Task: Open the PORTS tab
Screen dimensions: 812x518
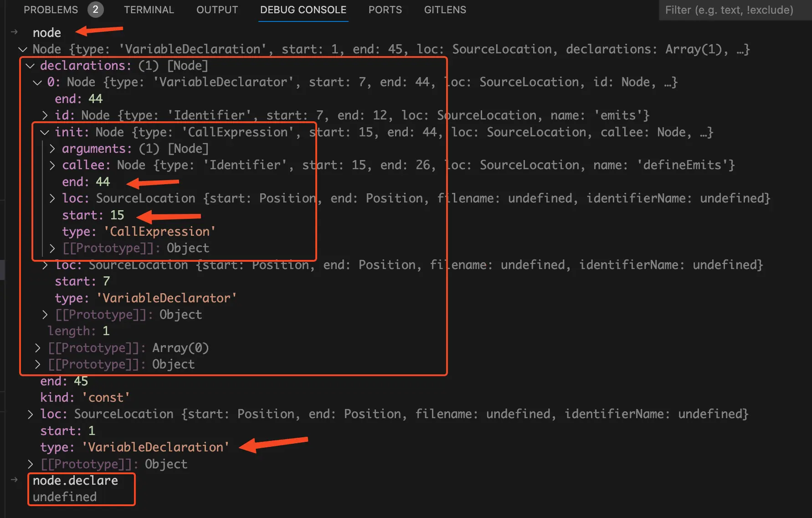Action: tap(385, 10)
